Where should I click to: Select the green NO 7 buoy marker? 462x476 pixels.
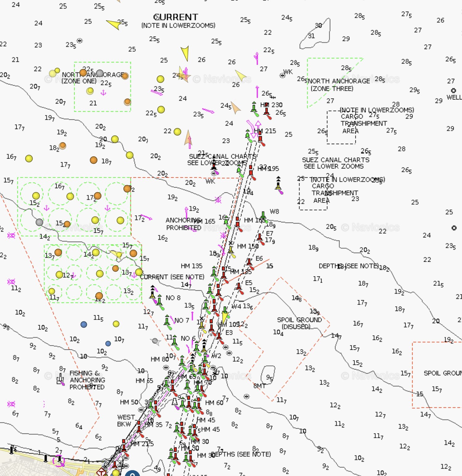(x=167, y=321)
